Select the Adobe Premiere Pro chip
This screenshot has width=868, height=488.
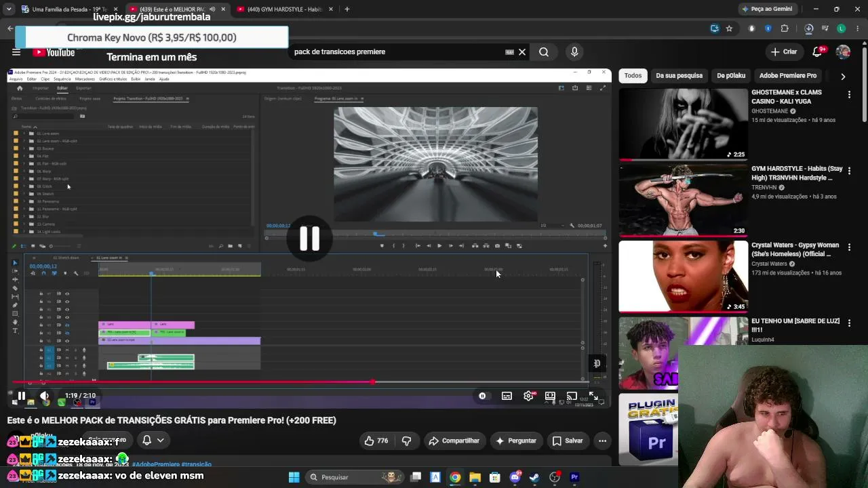coord(788,76)
